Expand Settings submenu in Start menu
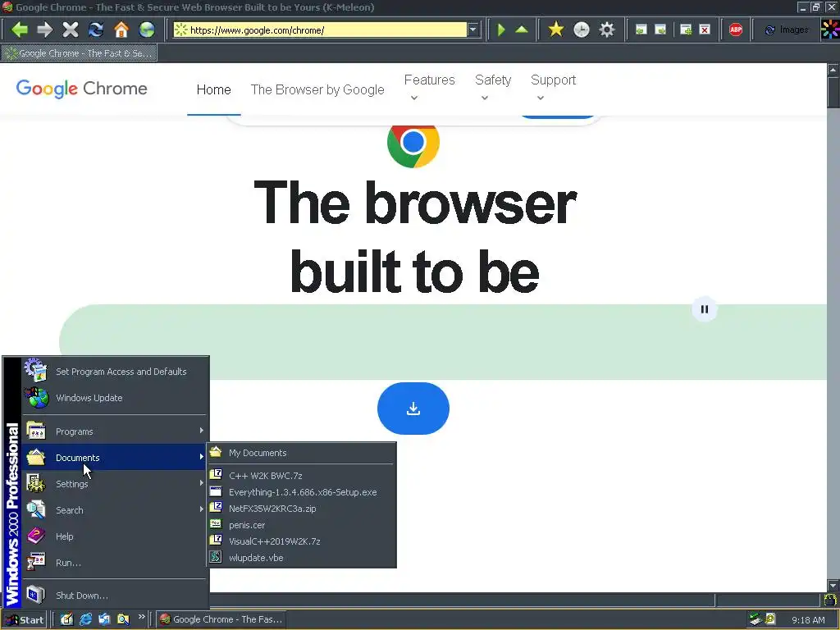Image resolution: width=840 pixels, height=630 pixels. (x=115, y=484)
